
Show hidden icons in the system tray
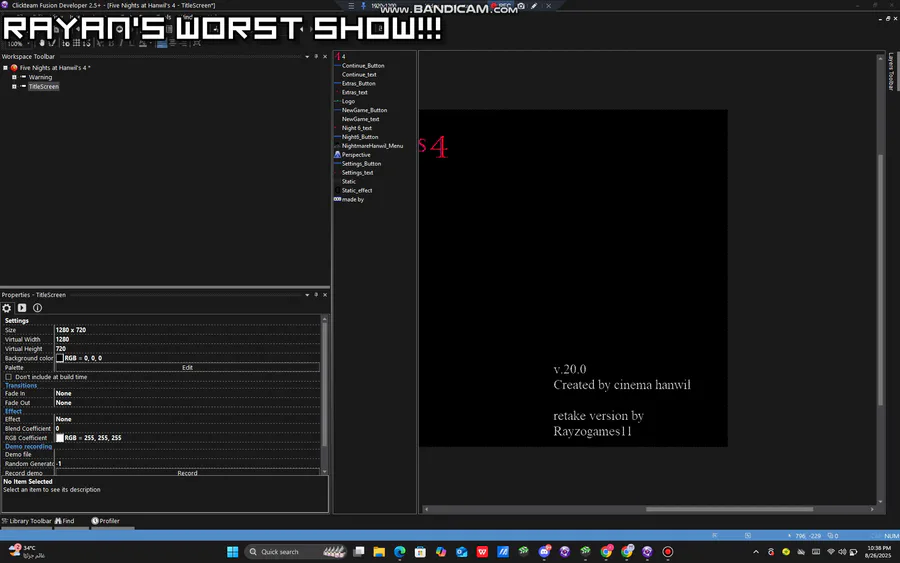click(756, 552)
